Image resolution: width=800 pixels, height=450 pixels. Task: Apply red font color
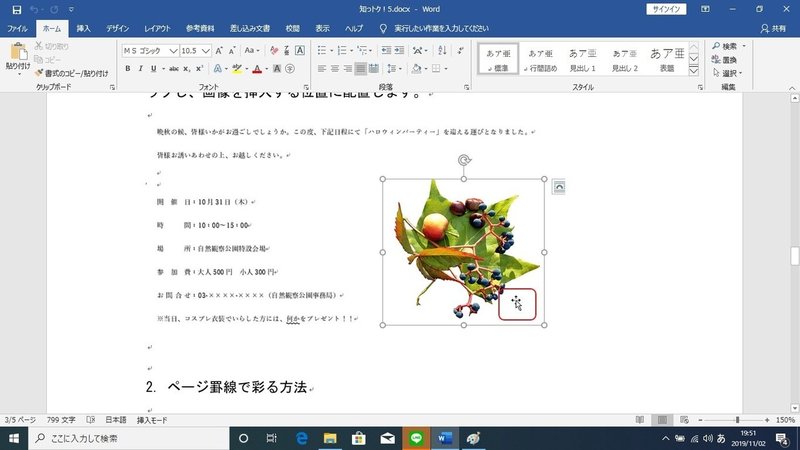coord(257,68)
